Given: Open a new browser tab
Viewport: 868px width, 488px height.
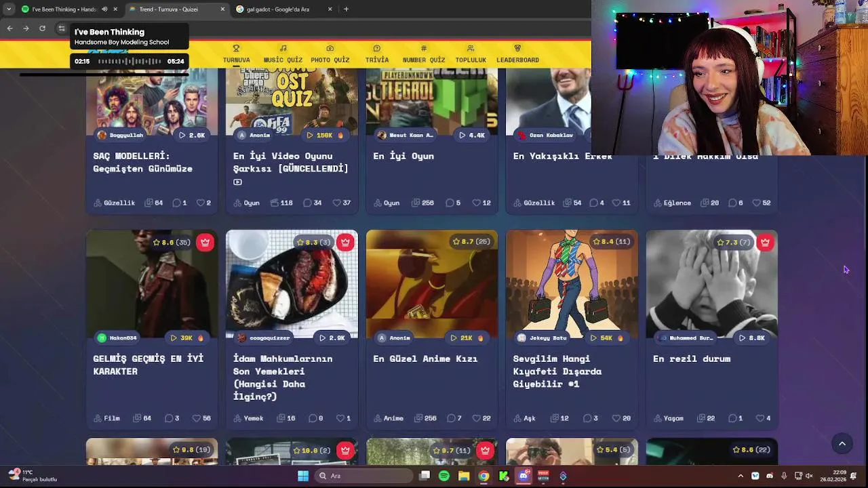Looking at the screenshot, I should (346, 9).
